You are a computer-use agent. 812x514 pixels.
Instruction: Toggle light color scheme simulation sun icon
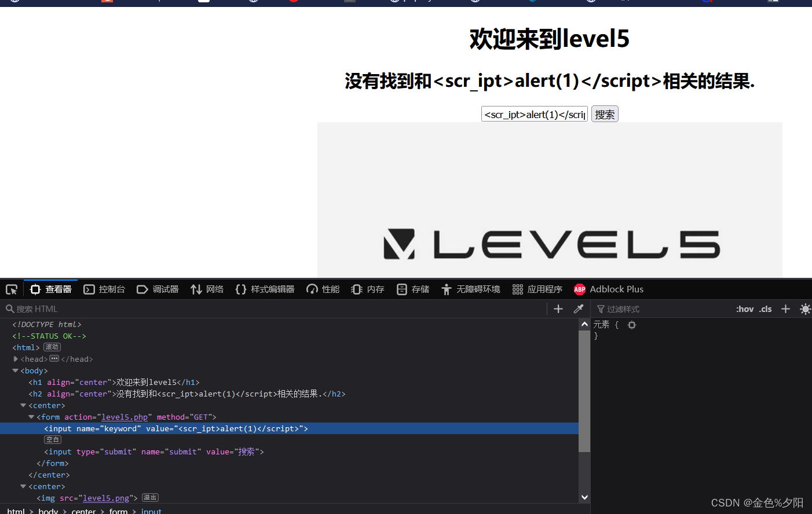pyautogui.click(x=805, y=309)
